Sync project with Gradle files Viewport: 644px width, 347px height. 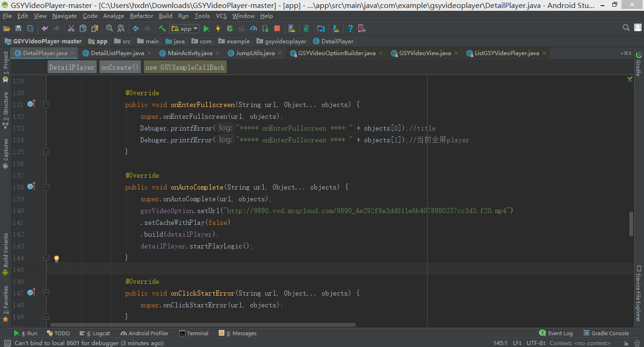[x=306, y=28]
